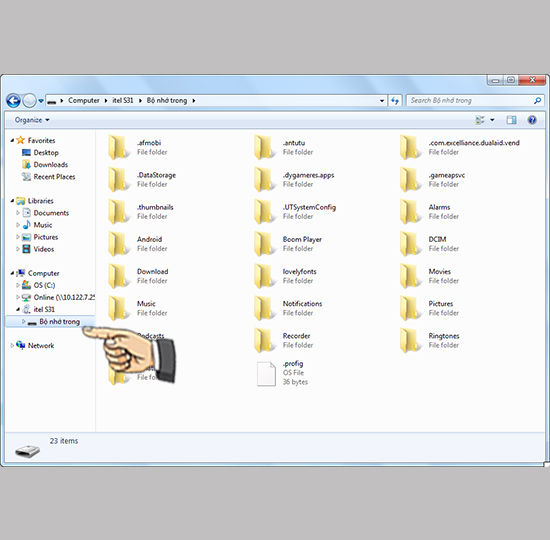Image resolution: width=550 pixels, height=540 pixels.
Task: Select the Alarms folder icon
Action: point(410,212)
